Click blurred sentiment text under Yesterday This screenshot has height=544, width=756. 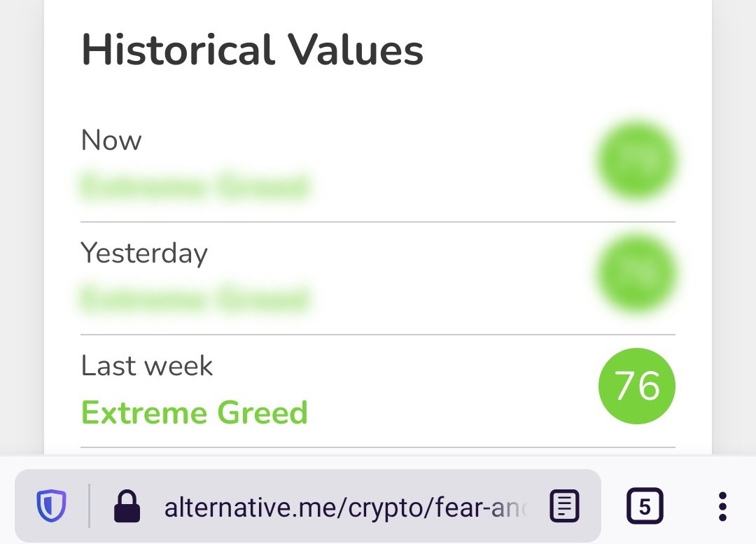[195, 299]
